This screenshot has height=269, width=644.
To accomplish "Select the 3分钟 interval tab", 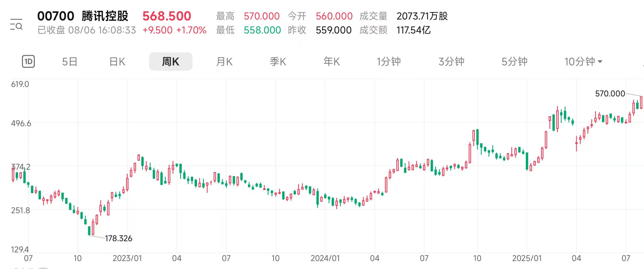I will pos(451,62).
